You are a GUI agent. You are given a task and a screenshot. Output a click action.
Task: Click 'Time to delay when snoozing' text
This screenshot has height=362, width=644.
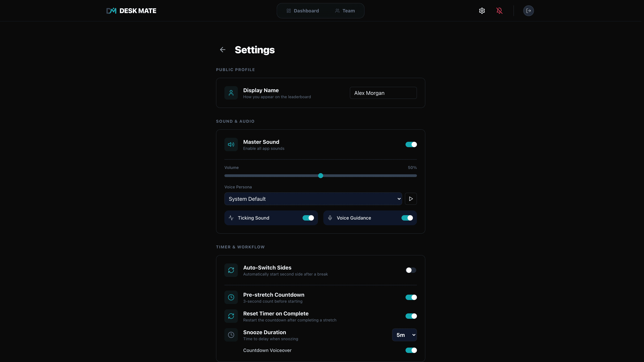(271, 339)
